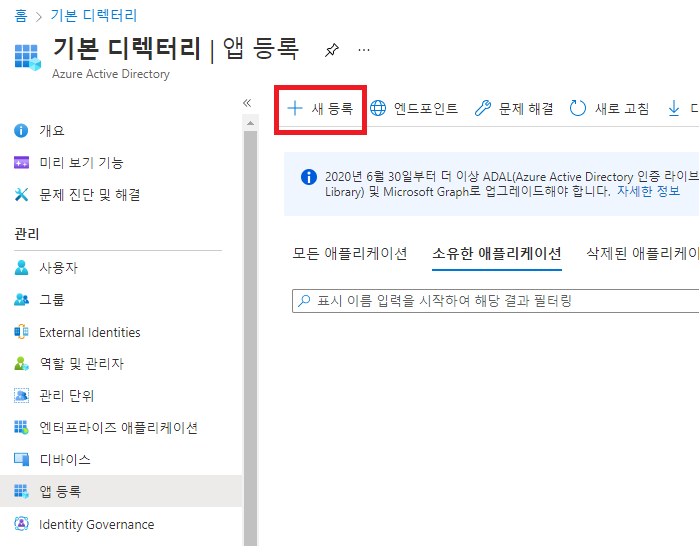Click the download arrow icon in the toolbar
The height and width of the screenshot is (546, 699).
click(674, 109)
